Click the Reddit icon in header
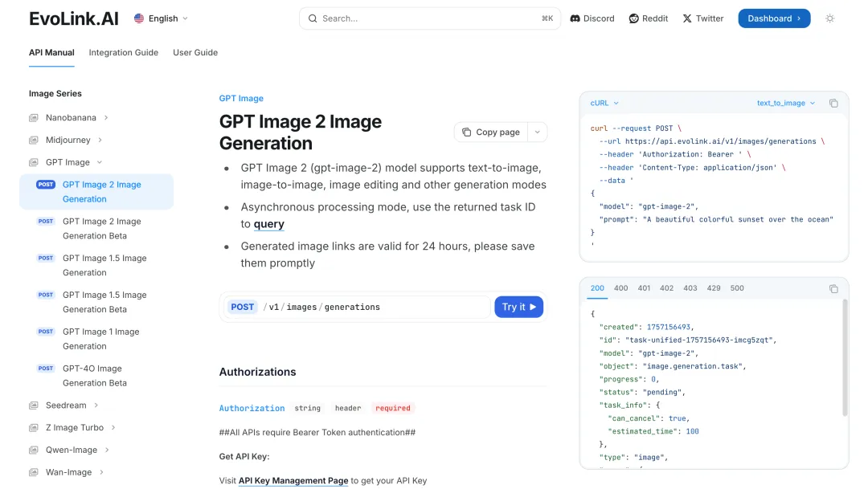 pyautogui.click(x=634, y=18)
